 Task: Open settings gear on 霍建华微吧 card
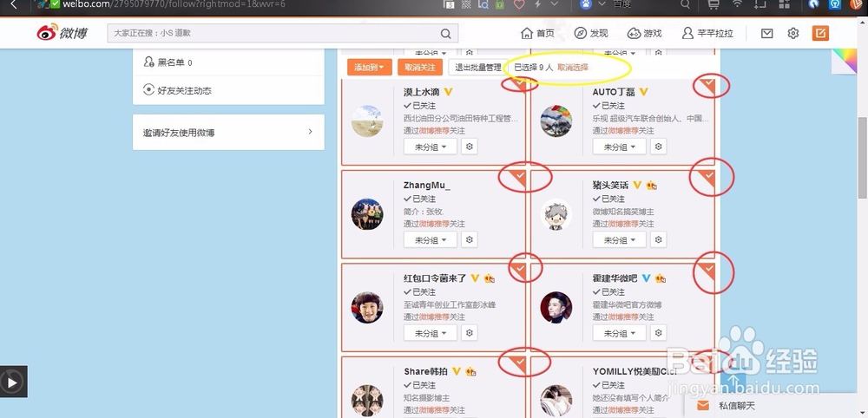click(658, 333)
